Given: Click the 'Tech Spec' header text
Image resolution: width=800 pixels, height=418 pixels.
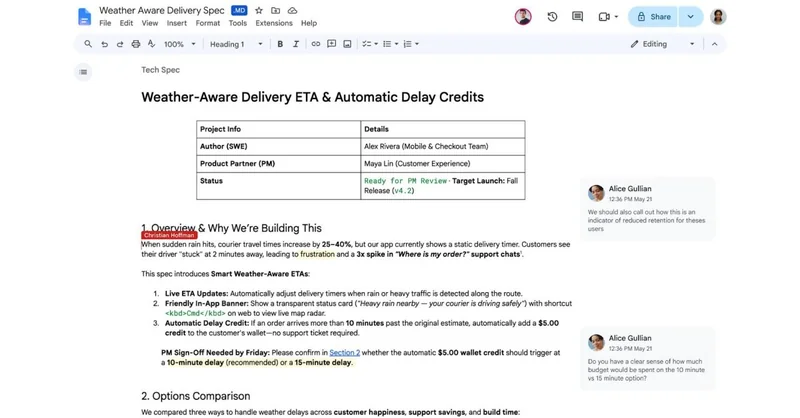Looking at the screenshot, I should tap(160, 70).
